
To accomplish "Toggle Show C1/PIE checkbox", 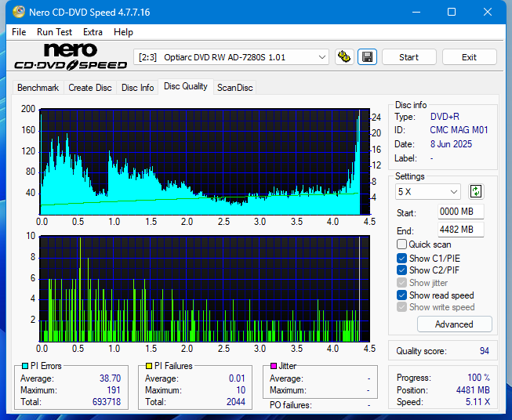I will tap(402, 258).
